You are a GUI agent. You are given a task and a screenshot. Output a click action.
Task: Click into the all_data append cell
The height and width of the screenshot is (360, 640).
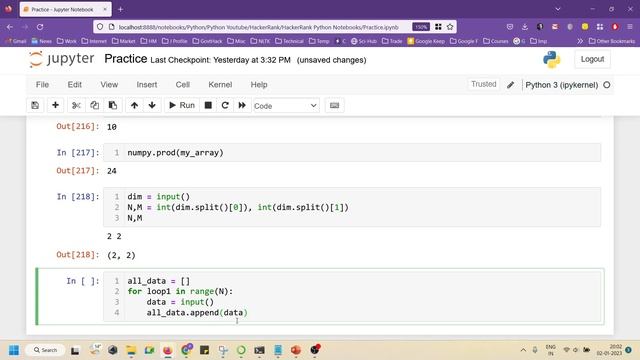352,297
